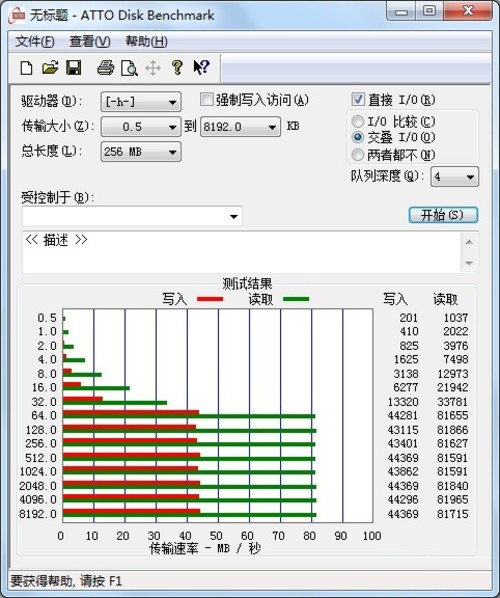
Task: Click the Save floppy disk icon
Action: (74, 68)
